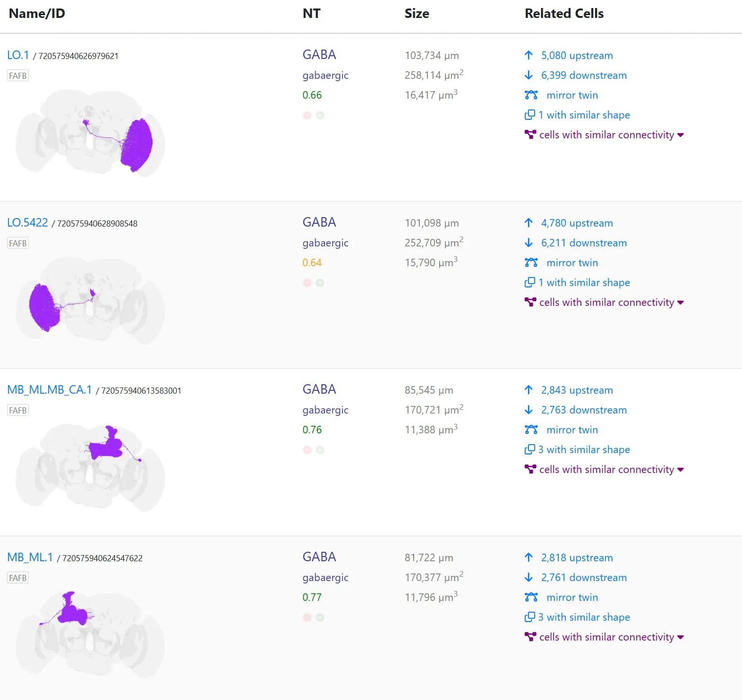This screenshot has width=742, height=700.
Task: Open the LO.5422 brain thumbnail image
Action: tap(90, 301)
